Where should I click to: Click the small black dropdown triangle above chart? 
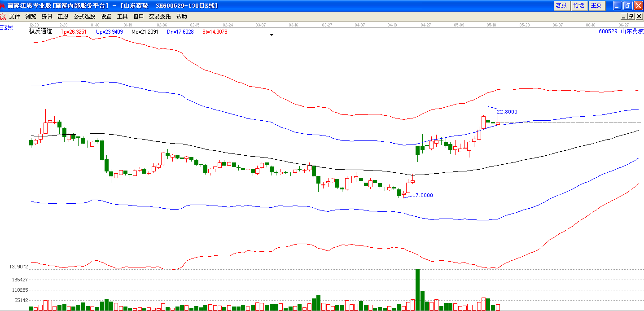tap(272, 35)
